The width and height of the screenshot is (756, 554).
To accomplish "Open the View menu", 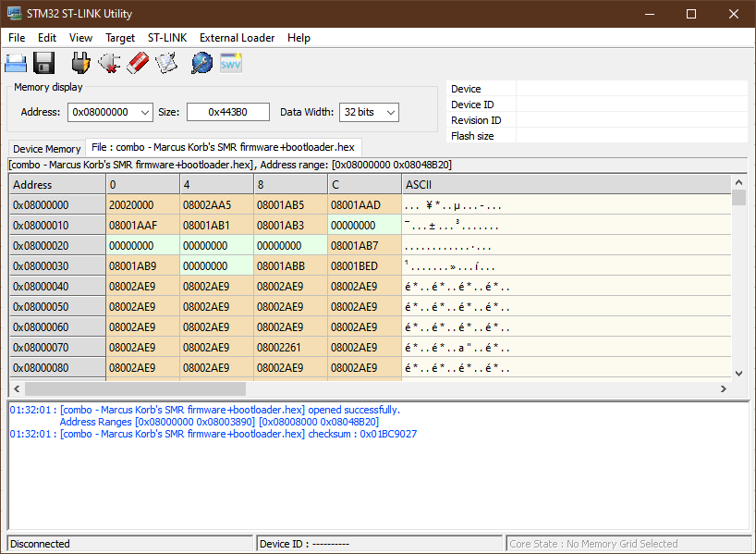I will pyautogui.click(x=80, y=38).
